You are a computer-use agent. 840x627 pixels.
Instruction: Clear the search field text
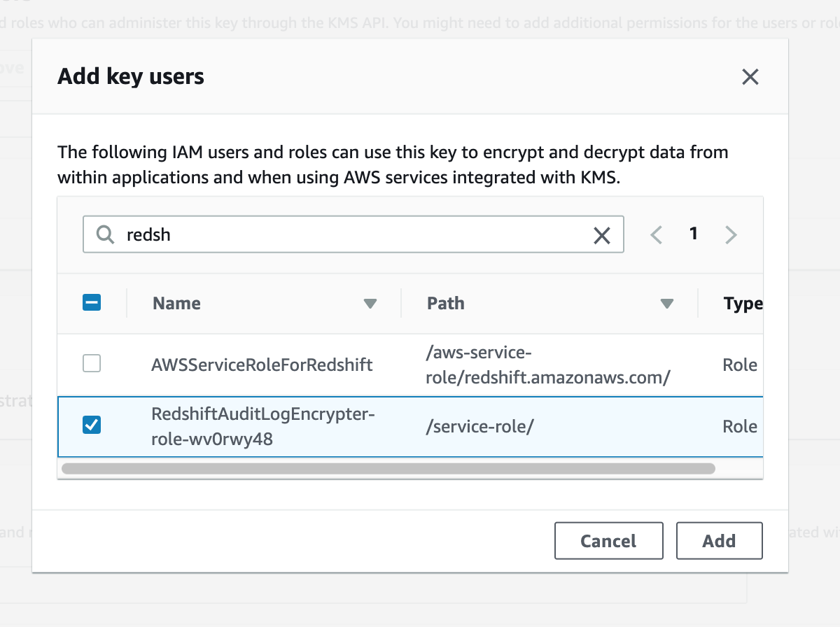click(x=602, y=235)
